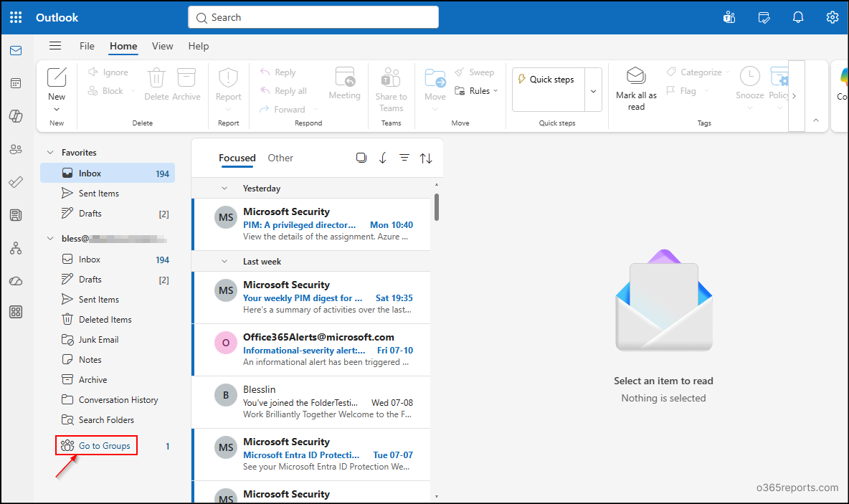Select the Focused inbox tab
Image resolution: width=849 pixels, height=504 pixels.
pos(237,158)
